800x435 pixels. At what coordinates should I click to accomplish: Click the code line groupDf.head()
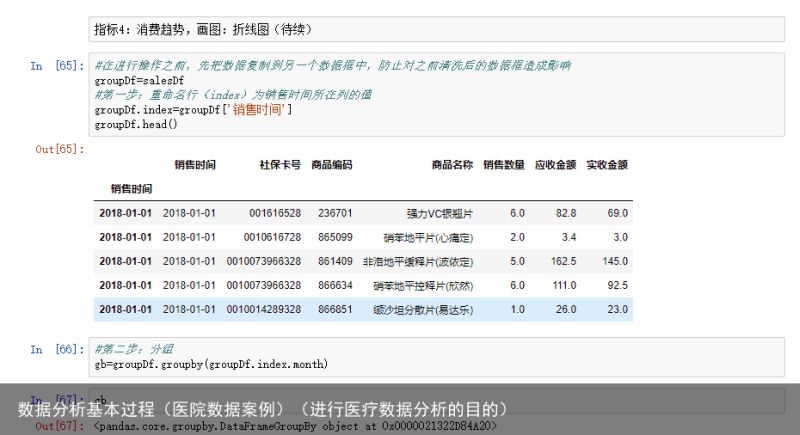coord(136,124)
